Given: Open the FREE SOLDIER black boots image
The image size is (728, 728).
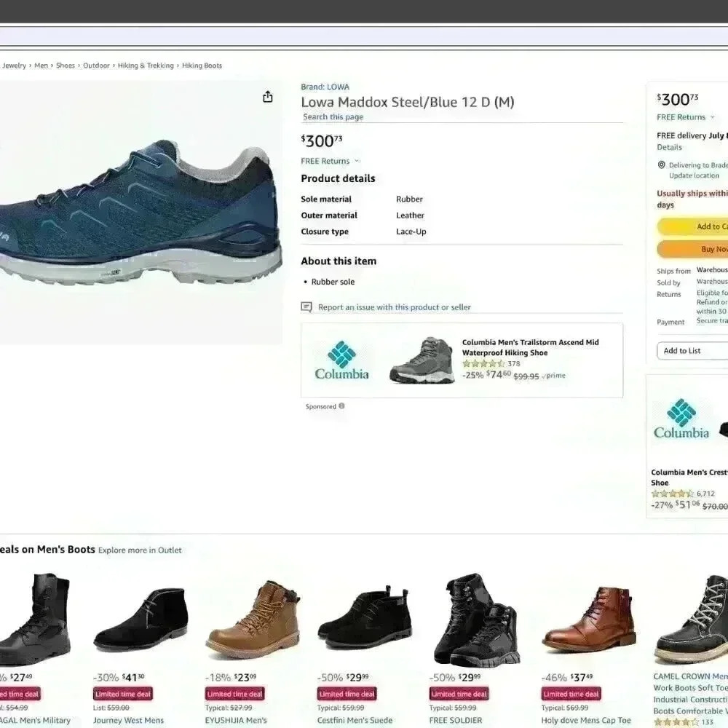Looking at the screenshot, I should (477, 620).
